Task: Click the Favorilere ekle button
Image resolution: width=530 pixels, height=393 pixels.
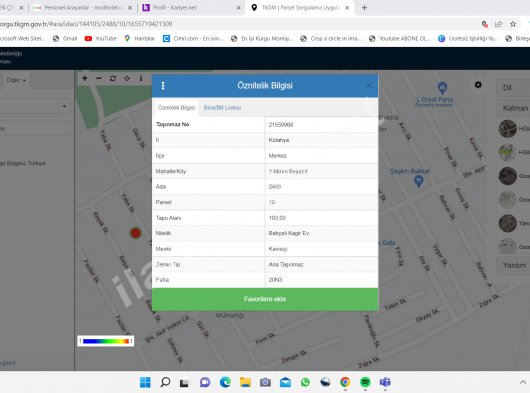Action: pyautogui.click(x=265, y=299)
